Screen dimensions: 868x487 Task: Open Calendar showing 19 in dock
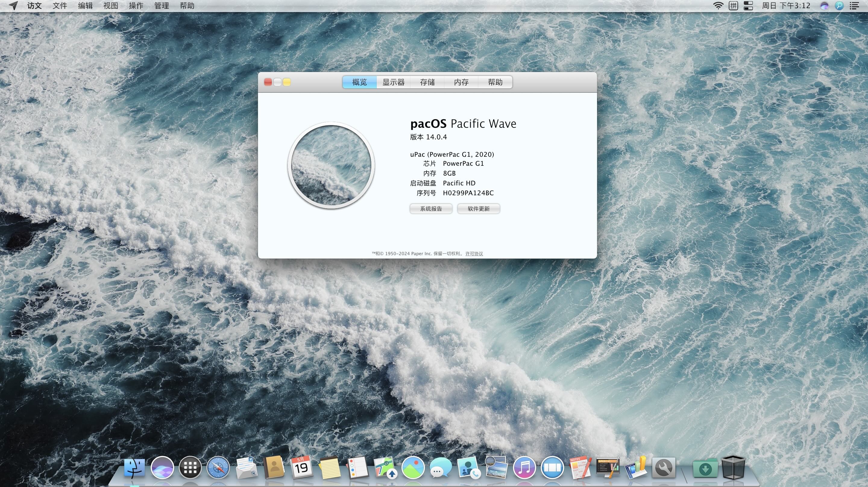tap(302, 467)
